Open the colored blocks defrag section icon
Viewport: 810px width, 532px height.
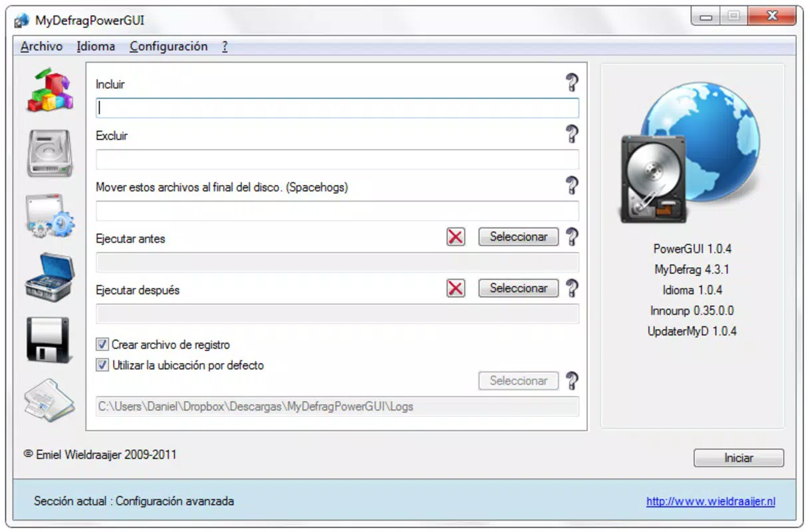50,90
